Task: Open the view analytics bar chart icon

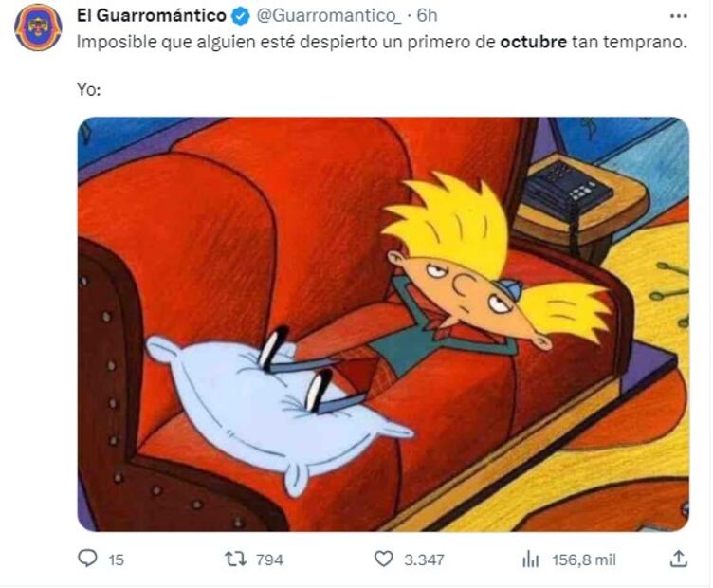Action: (530, 560)
